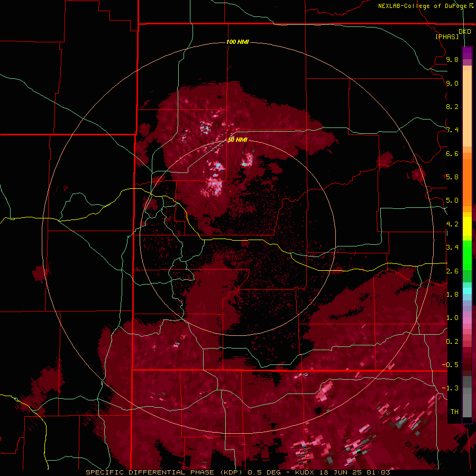The width and height of the screenshot is (476, 476).
Task: Click the 4.2 legend value
Action: click(452, 224)
